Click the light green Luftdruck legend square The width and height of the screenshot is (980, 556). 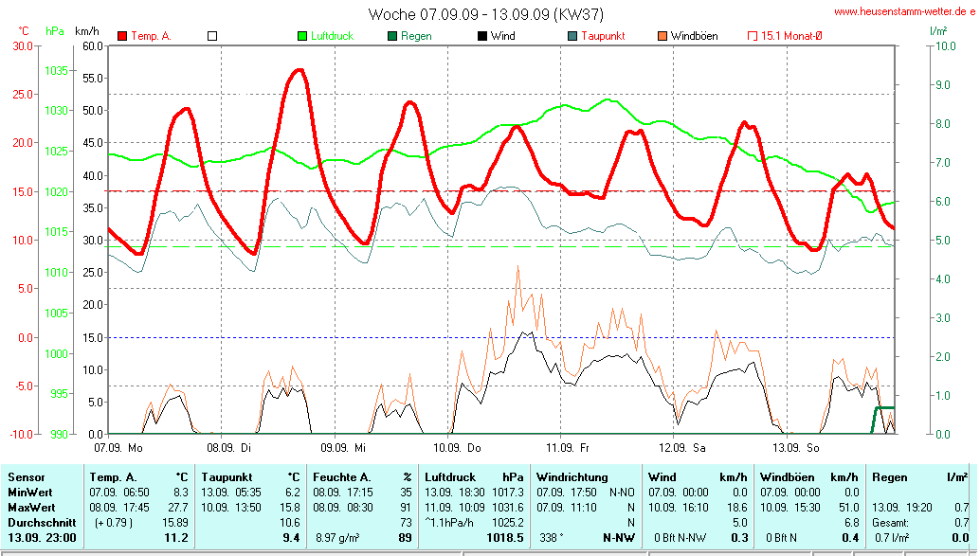[x=302, y=36]
